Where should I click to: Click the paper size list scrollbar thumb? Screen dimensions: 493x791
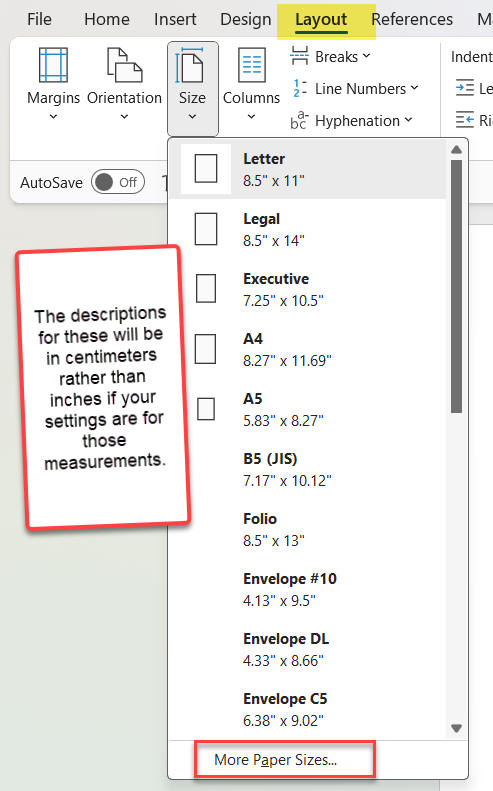456,286
